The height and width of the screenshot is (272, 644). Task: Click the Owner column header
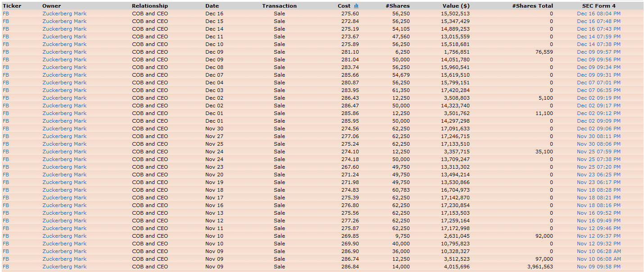point(51,6)
